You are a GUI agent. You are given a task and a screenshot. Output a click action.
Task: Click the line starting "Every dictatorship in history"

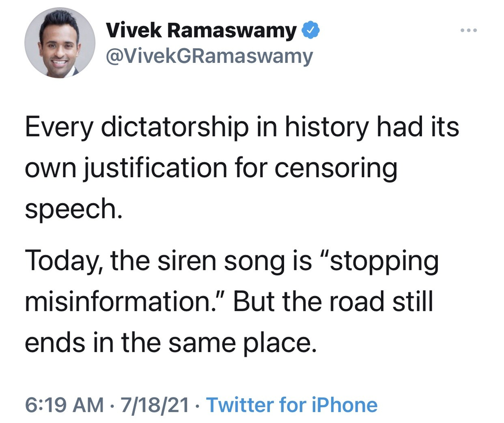(x=242, y=127)
